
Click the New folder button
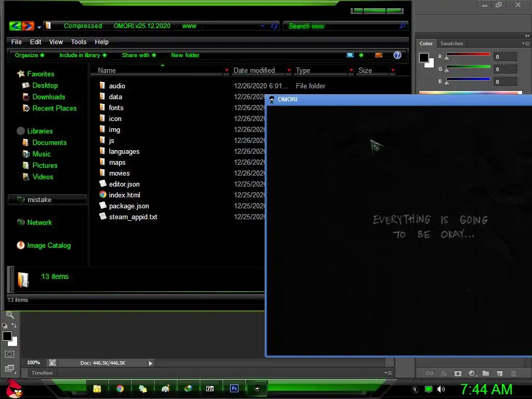click(185, 55)
